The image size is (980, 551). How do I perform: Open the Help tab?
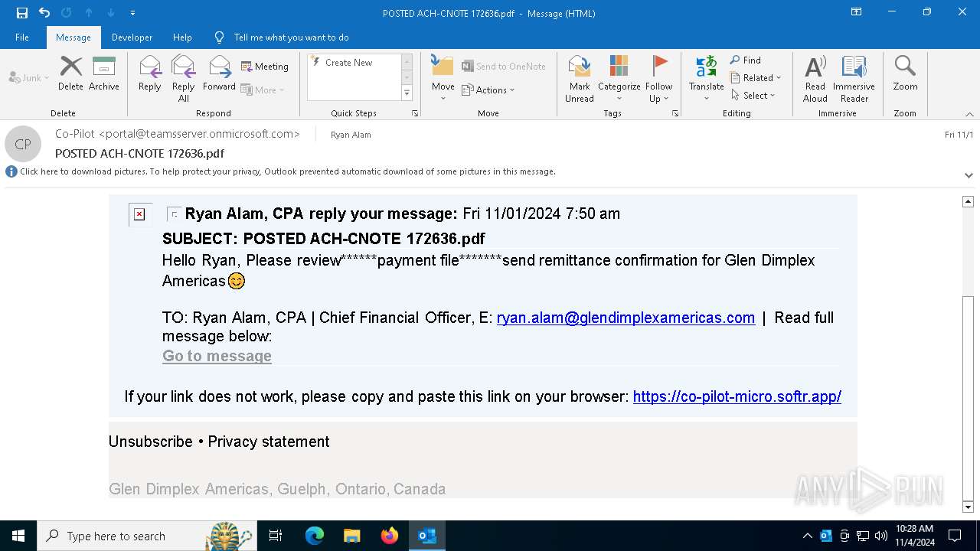pos(182,37)
